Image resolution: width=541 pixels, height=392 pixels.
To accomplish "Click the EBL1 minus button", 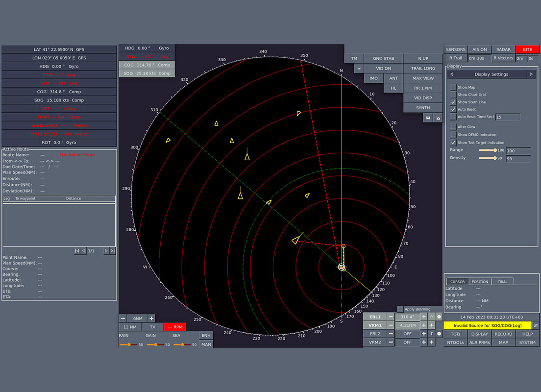I will [391, 317].
